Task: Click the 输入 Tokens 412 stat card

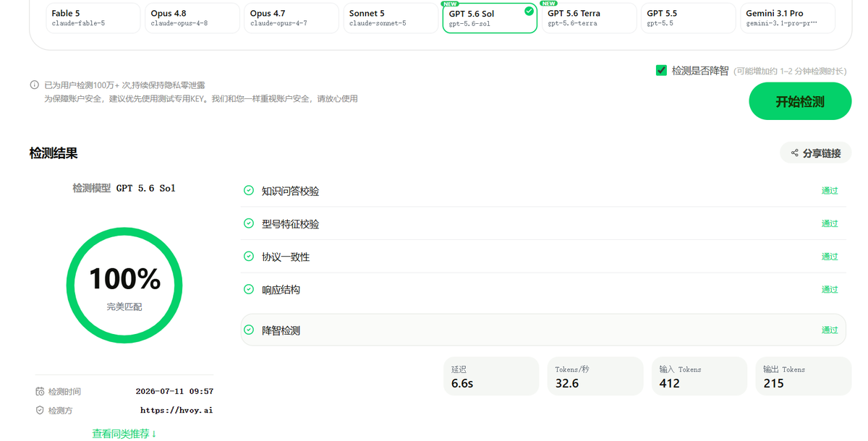Action: (699, 376)
